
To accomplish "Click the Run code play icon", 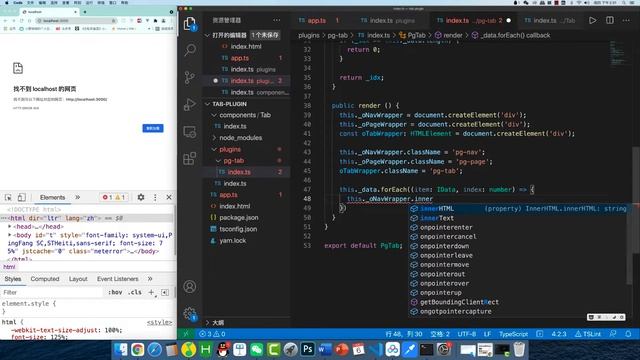I will [x=592, y=20].
